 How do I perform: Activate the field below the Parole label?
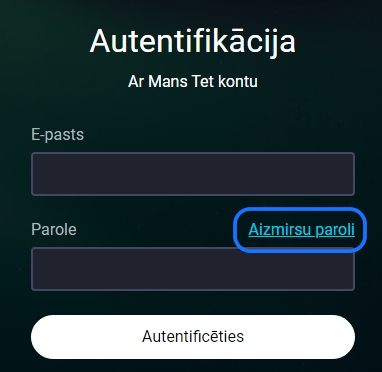coord(193,269)
